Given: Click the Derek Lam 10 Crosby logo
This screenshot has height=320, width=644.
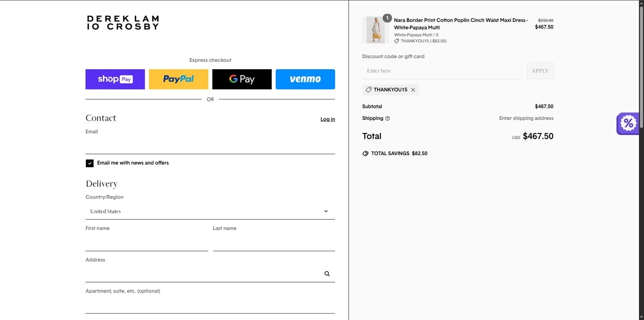Looking at the screenshot, I should 123,23.
